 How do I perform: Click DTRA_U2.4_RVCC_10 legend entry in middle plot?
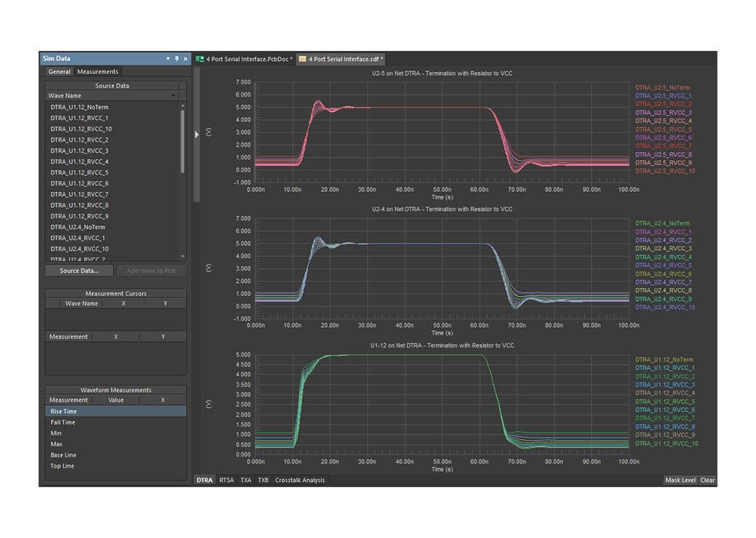[x=665, y=308]
